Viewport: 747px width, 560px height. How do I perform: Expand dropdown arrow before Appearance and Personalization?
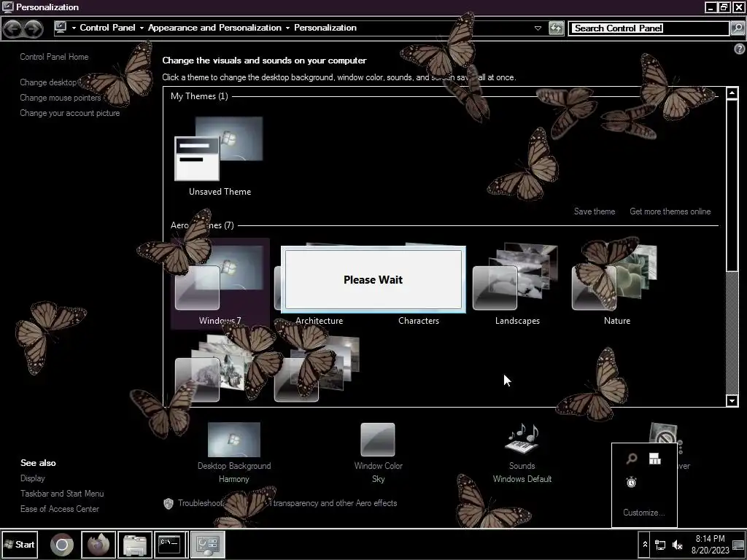point(142,28)
